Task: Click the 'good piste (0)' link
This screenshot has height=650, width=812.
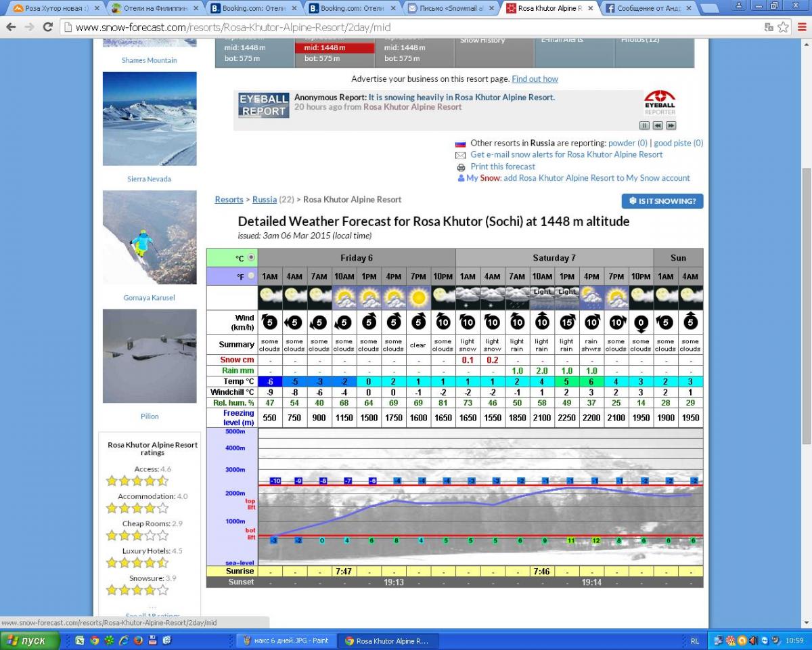Action: click(x=679, y=143)
